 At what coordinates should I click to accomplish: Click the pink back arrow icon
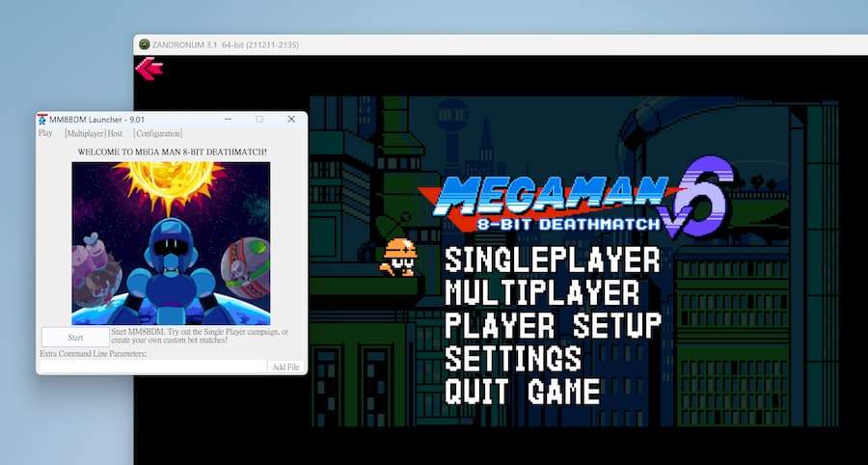(149, 68)
